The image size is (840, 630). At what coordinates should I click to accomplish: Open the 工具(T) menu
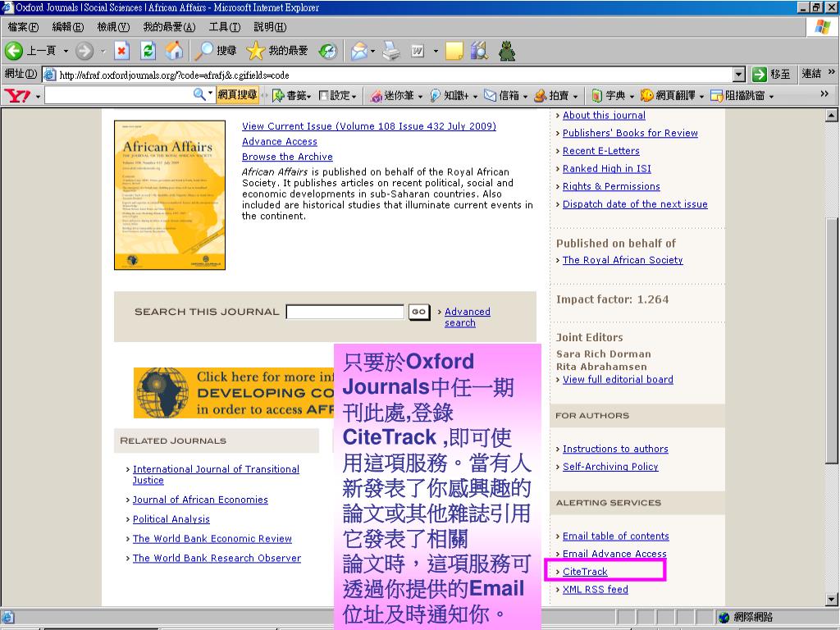tap(225, 27)
